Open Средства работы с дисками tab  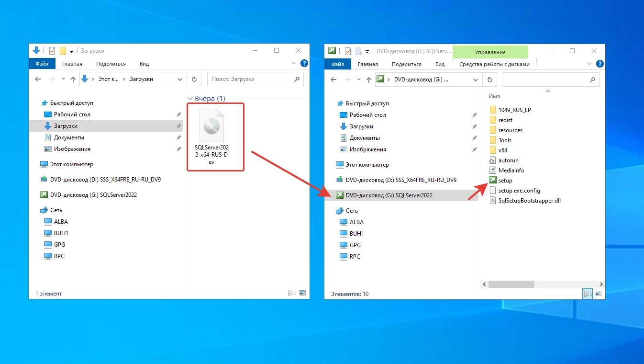tap(494, 64)
